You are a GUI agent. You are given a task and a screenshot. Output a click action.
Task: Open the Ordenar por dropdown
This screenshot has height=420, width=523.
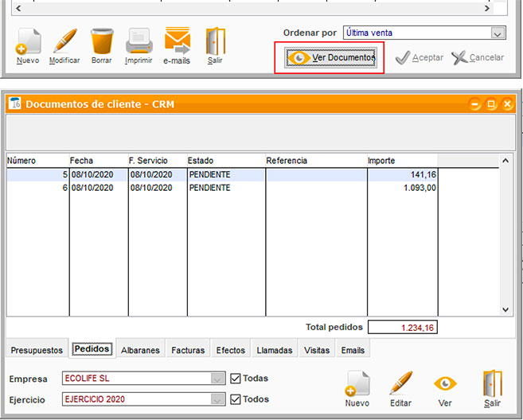point(498,33)
